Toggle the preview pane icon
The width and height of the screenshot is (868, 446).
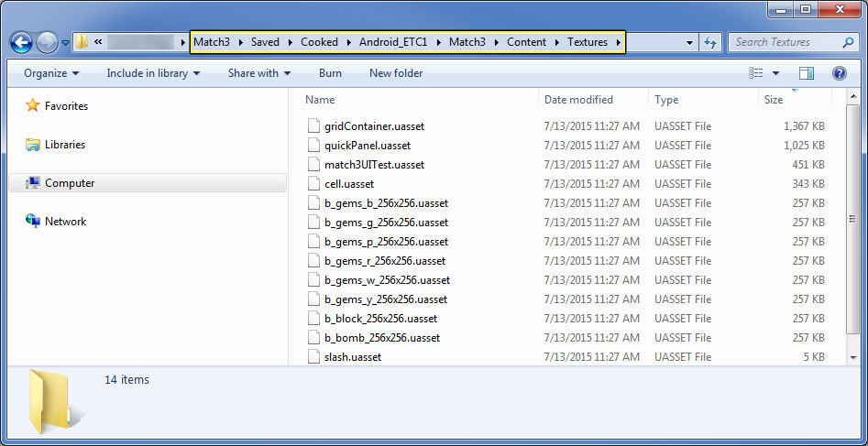pos(807,73)
